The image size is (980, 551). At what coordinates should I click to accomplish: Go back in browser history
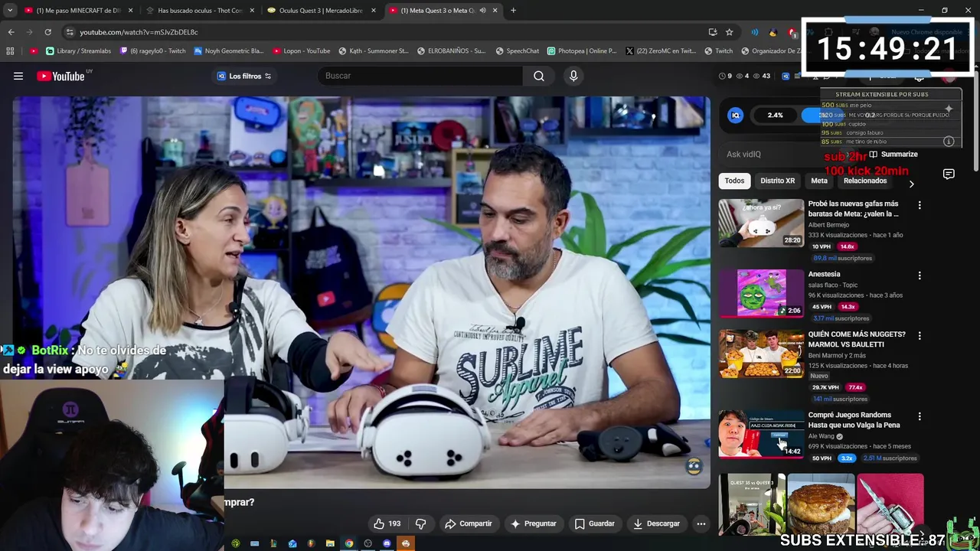[11, 32]
